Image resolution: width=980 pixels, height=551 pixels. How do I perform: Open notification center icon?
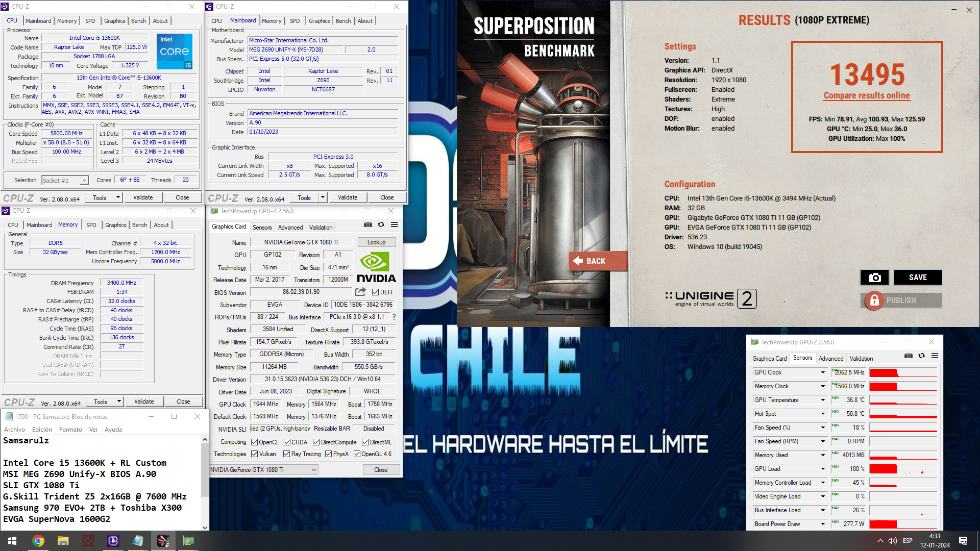[x=963, y=541]
